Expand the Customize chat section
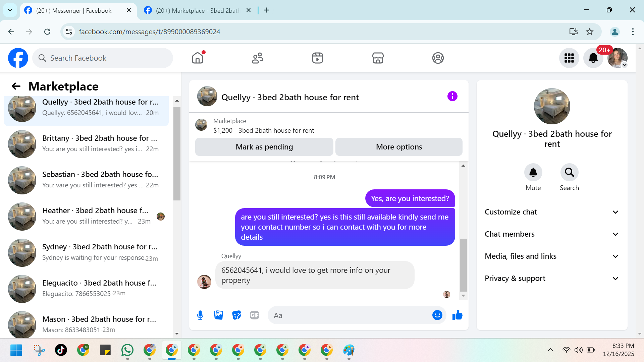This screenshot has width=644, height=362. click(x=552, y=212)
